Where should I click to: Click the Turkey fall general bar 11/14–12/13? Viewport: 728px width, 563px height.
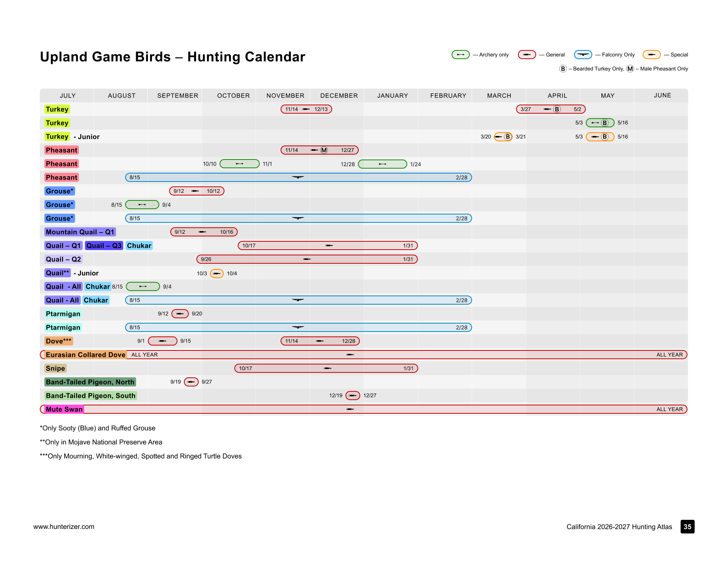(306, 109)
